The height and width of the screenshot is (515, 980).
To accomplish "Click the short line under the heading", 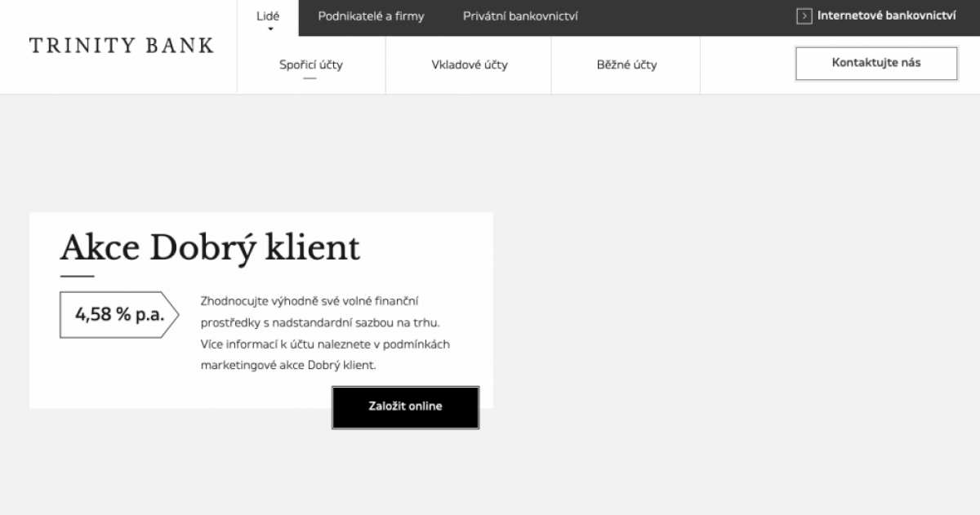I will pyautogui.click(x=77, y=277).
